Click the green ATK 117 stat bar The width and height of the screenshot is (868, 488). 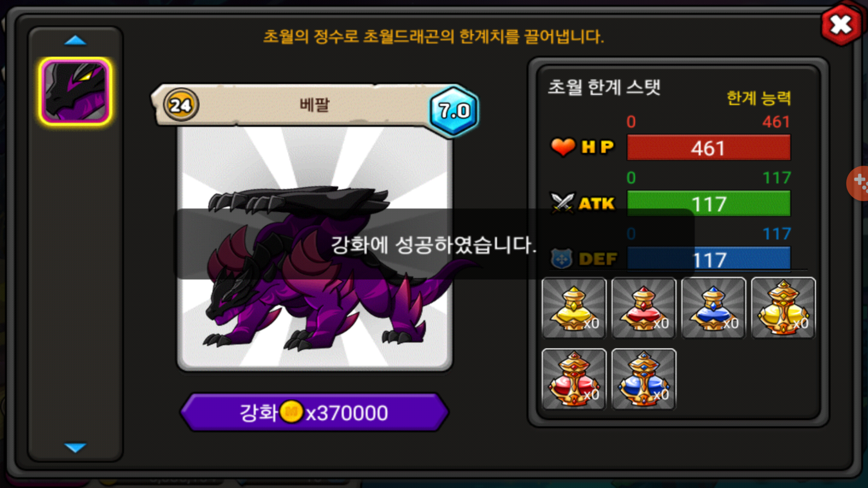click(708, 204)
